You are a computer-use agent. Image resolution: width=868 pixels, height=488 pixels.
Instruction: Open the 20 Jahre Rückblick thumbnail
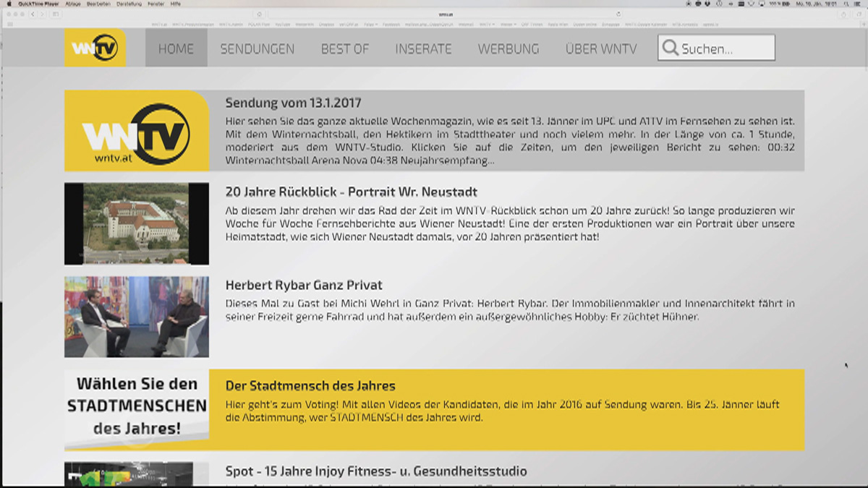(137, 223)
